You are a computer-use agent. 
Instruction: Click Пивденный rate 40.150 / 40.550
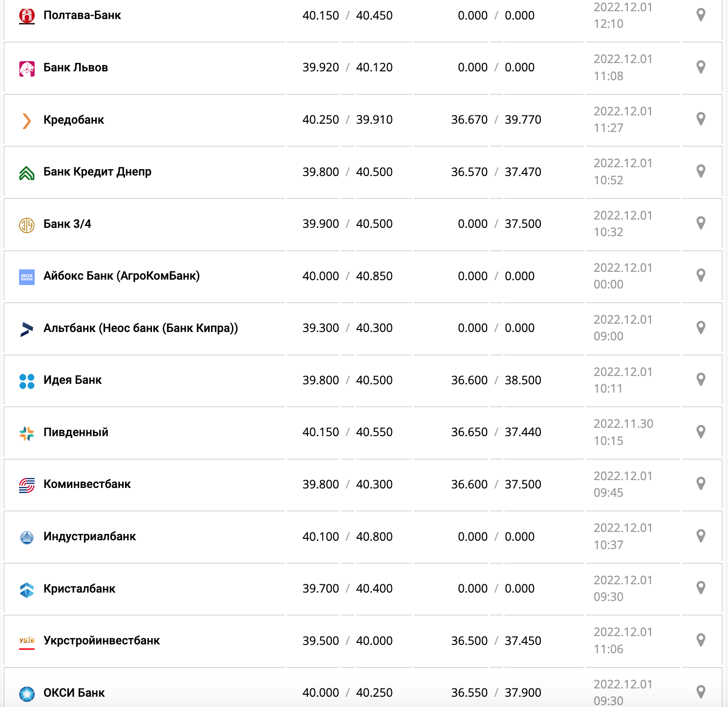347,432
